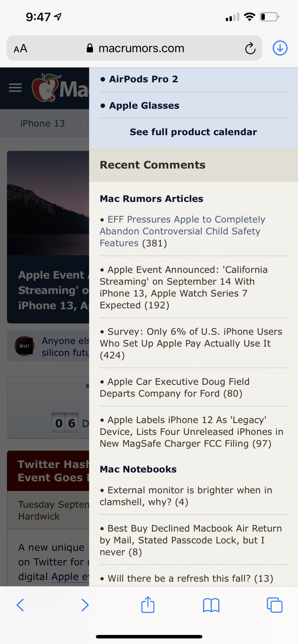Open the Apple Glasses entry
The height and width of the screenshot is (644, 298).
click(x=144, y=106)
